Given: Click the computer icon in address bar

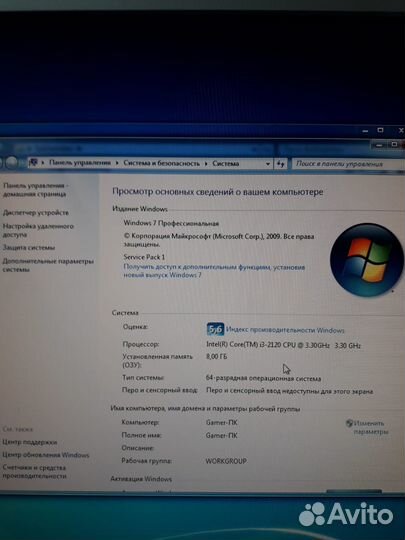Looking at the screenshot, I should [33, 162].
